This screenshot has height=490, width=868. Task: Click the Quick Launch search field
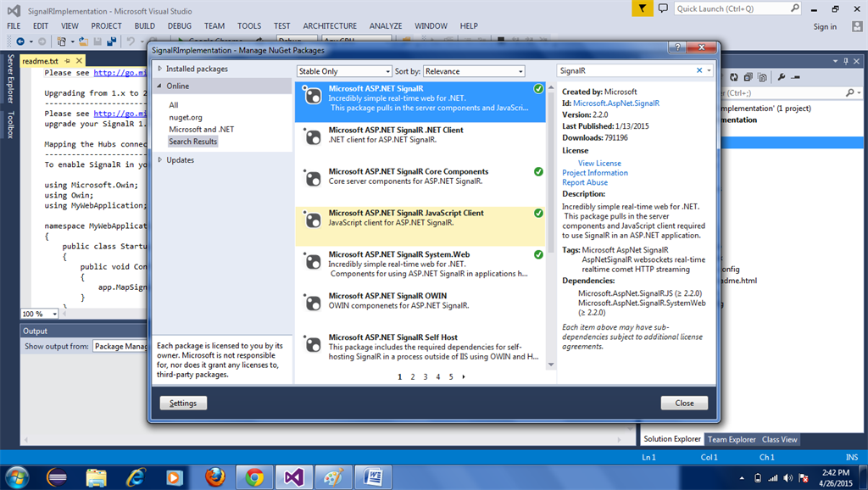[737, 8]
